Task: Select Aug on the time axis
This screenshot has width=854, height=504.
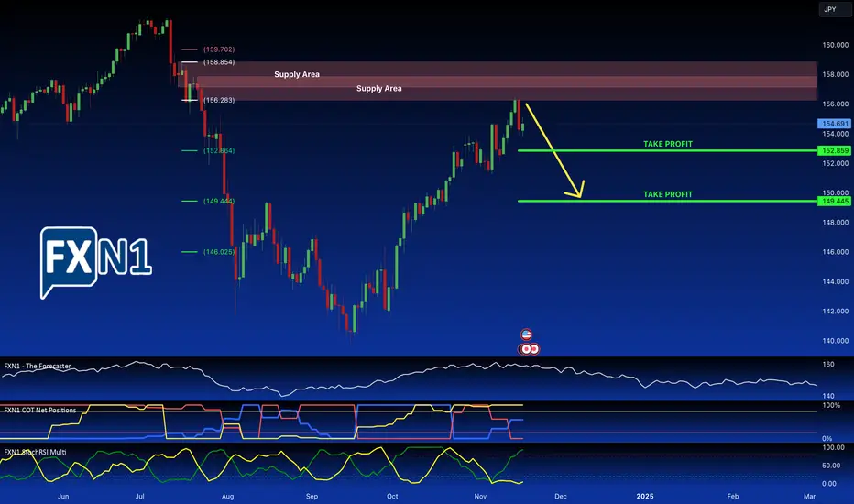Action: pyautogui.click(x=227, y=496)
